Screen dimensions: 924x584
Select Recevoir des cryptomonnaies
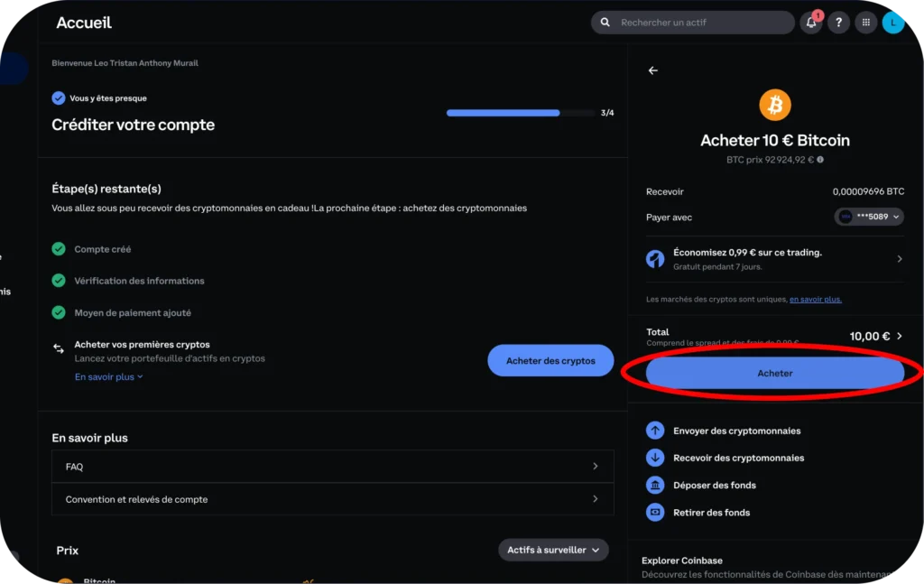[x=738, y=458]
